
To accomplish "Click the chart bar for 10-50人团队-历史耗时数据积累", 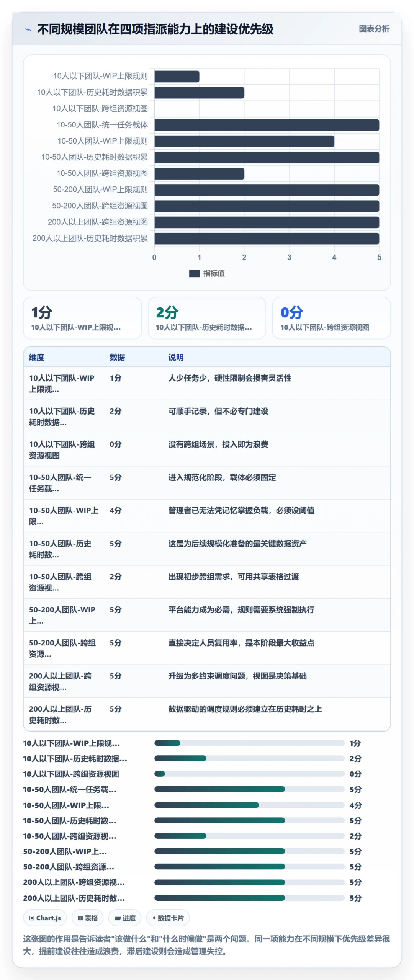I will [x=267, y=158].
